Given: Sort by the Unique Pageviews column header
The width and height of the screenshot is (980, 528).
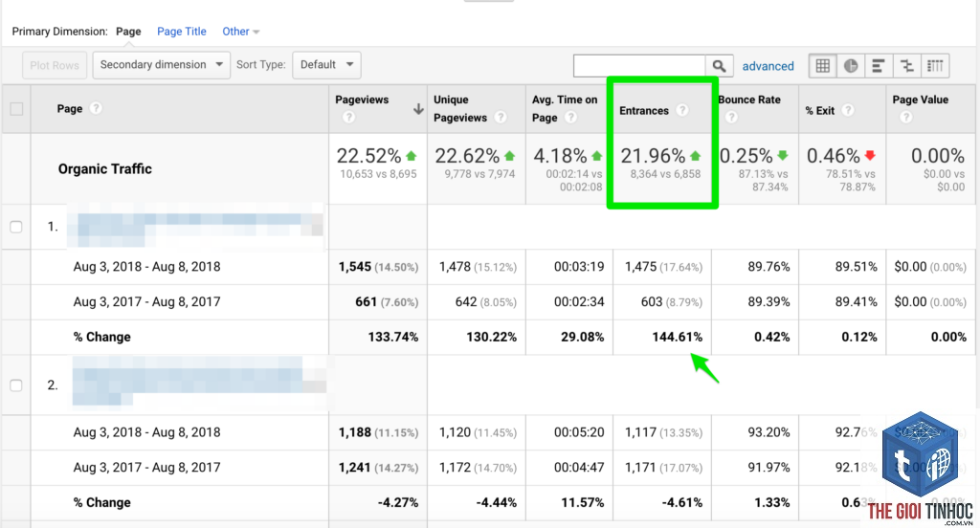Looking at the screenshot, I should (460, 109).
